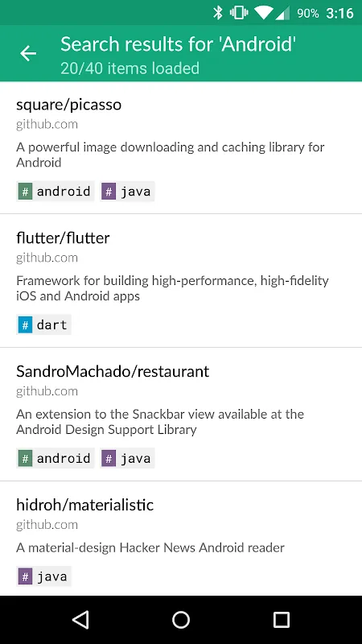Select the dart tag under flutter/flutter
The image size is (362, 644).
click(44, 325)
